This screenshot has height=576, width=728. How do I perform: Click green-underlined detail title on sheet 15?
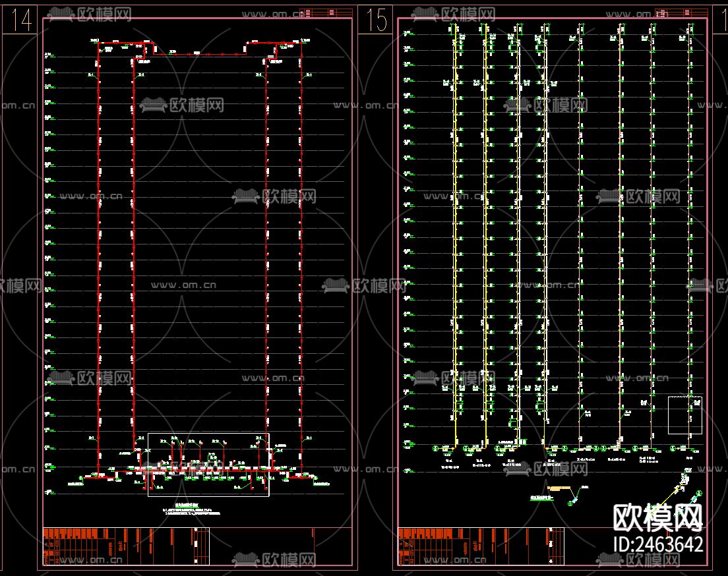[x=542, y=498]
